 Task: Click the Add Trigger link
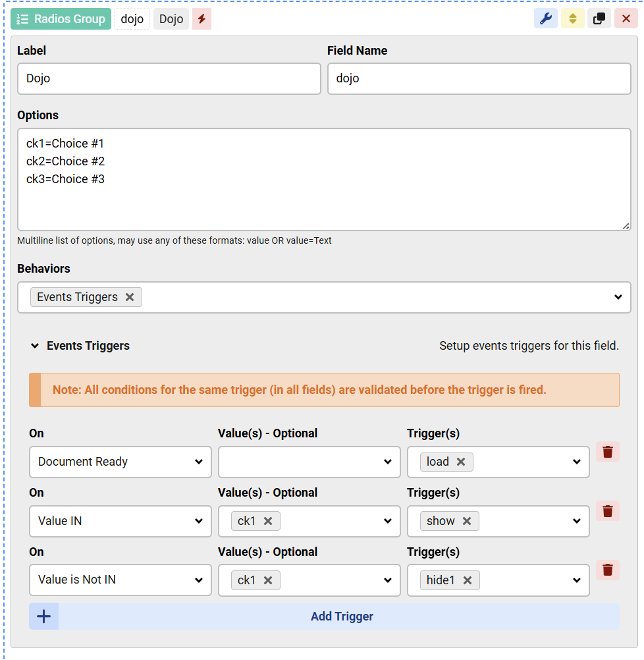pos(342,616)
